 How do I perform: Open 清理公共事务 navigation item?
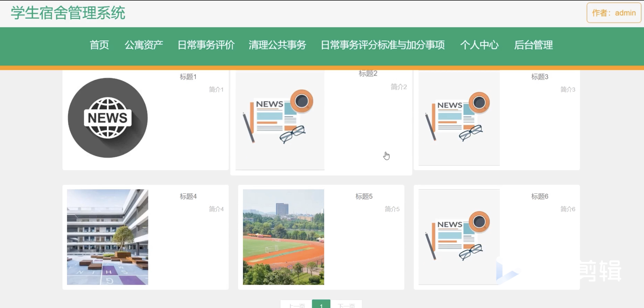277,45
